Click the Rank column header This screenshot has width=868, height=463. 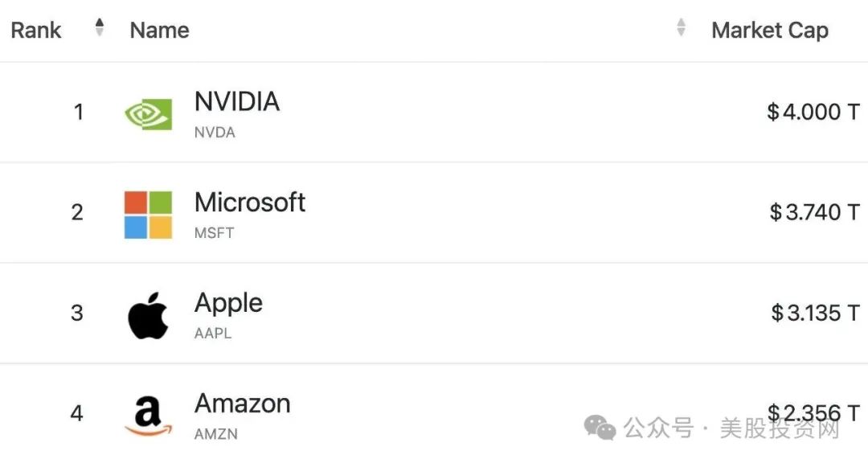click(x=36, y=30)
